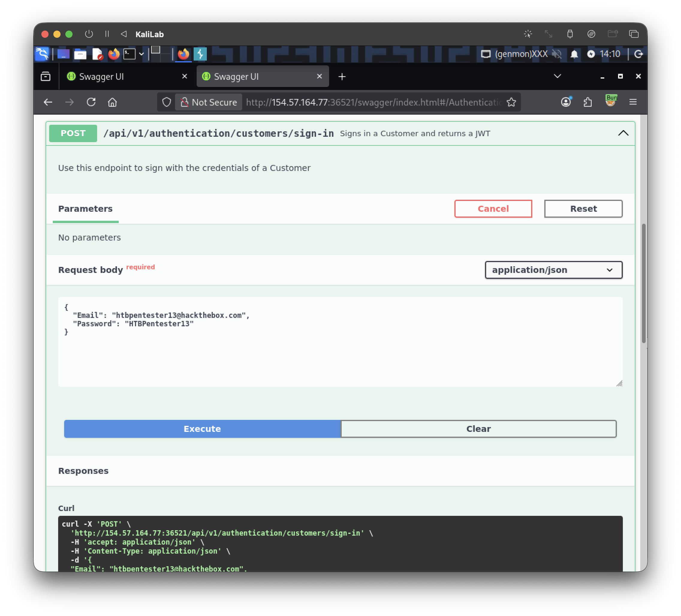
Task: Open the tracking protection shield
Action: pos(166,102)
